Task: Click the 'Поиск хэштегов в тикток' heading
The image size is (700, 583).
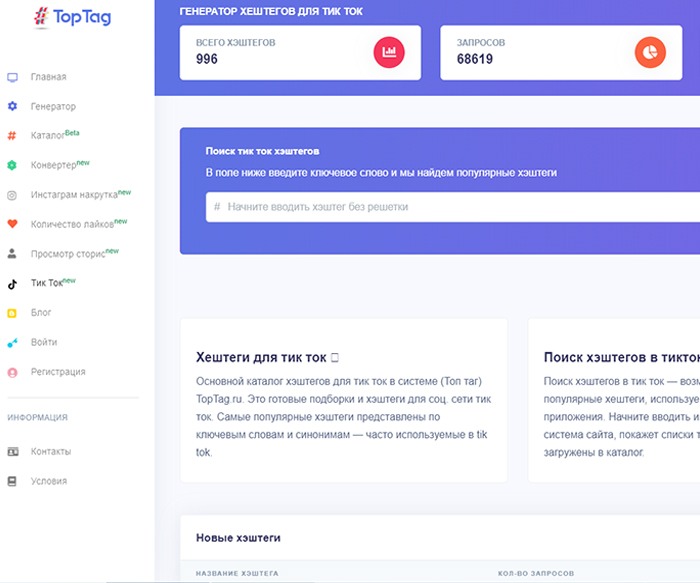Action: [621, 358]
